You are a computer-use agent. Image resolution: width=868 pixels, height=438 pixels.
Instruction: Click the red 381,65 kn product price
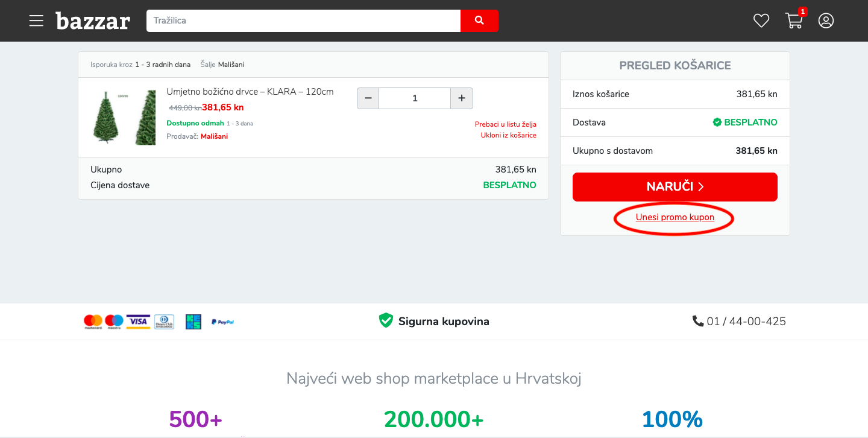pyautogui.click(x=223, y=107)
